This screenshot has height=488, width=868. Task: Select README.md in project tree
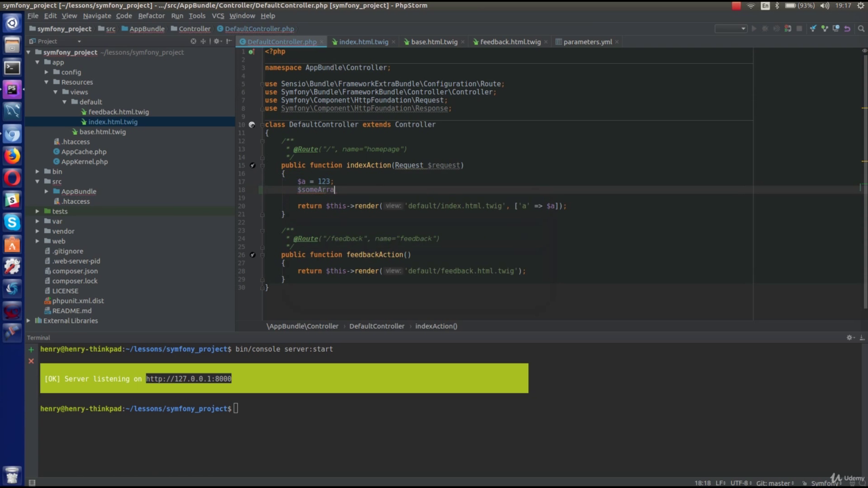click(72, 311)
